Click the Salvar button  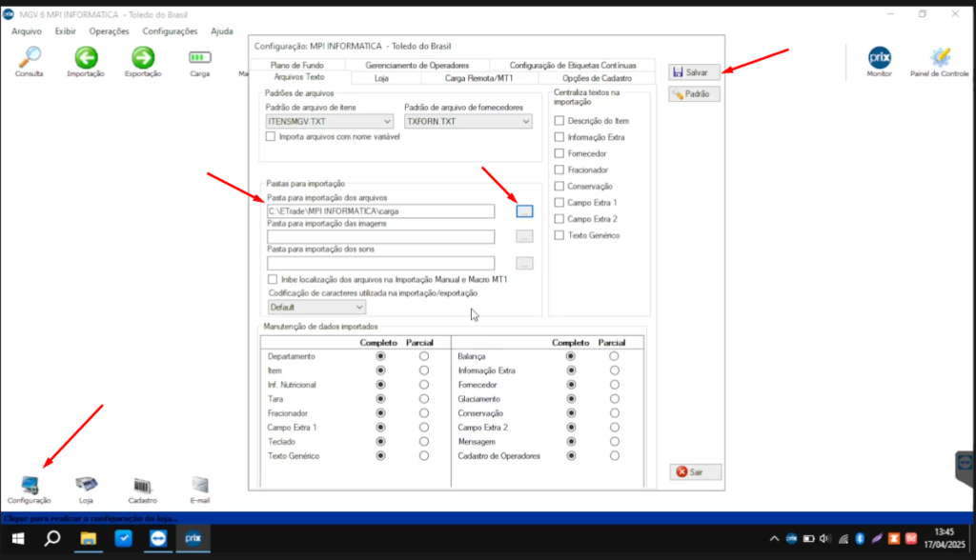pos(694,72)
